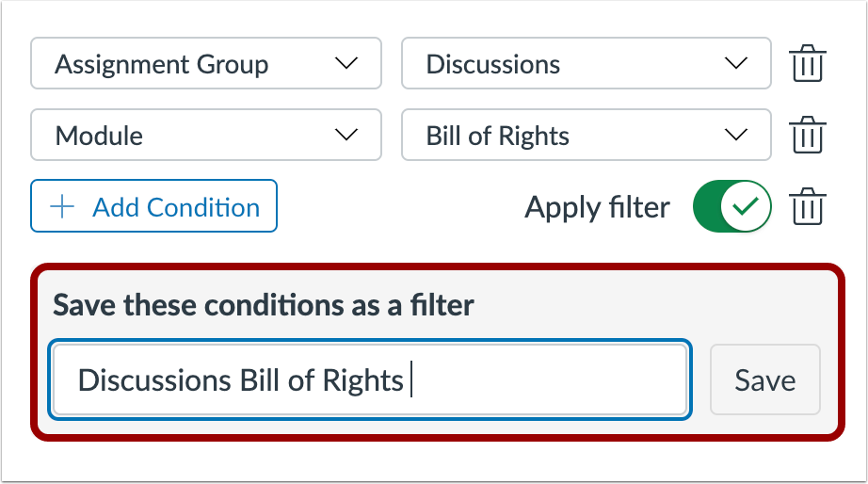
Task: Click the Save these conditions heading
Action: [x=264, y=305]
